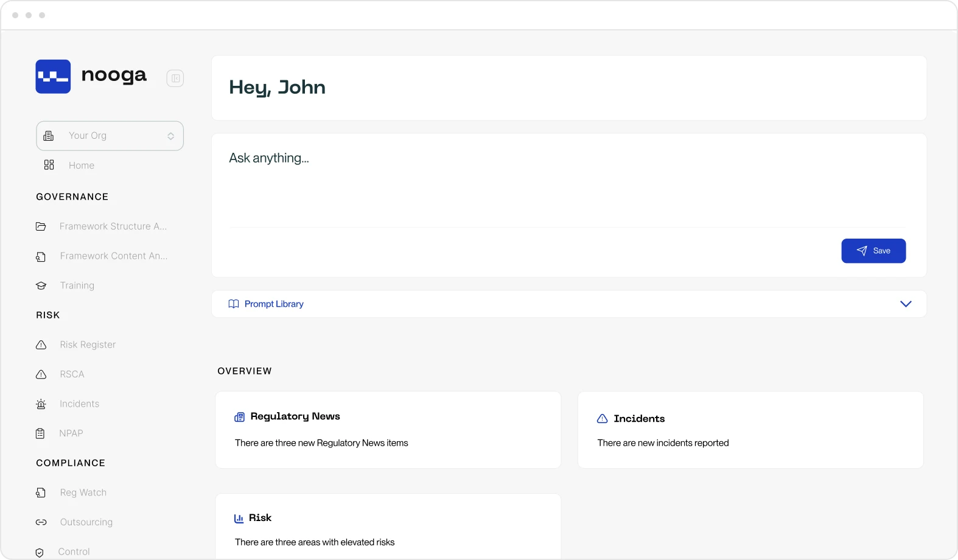Open Framework Structure A... menu item

point(113,226)
